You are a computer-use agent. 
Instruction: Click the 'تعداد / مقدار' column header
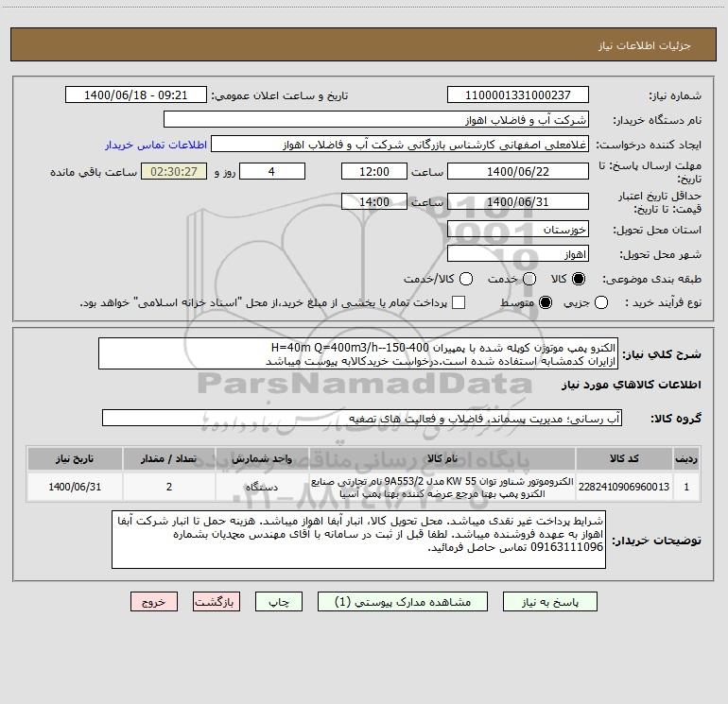[x=169, y=458]
